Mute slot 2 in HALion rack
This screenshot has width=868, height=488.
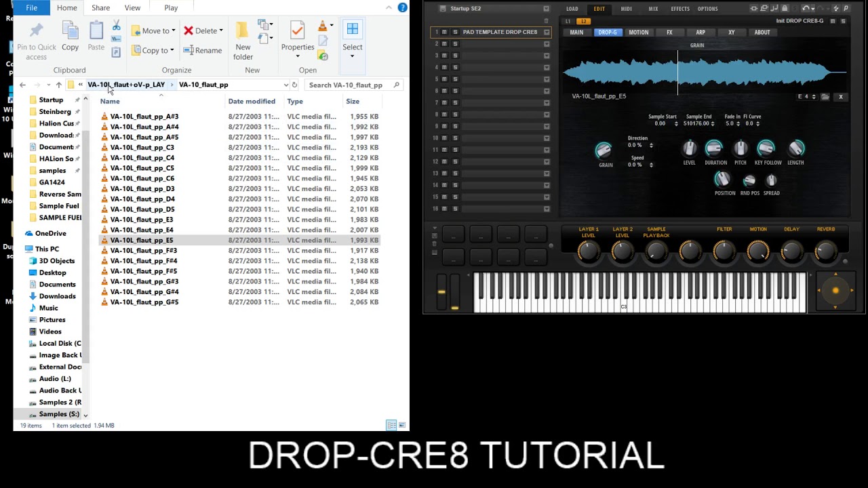click(x=444, y=44)
